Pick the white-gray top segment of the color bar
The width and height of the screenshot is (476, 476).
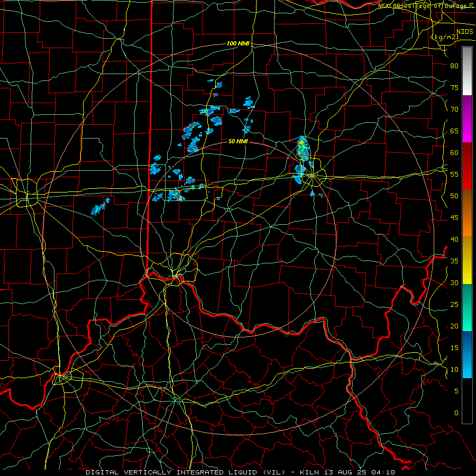tap(467, 71)
